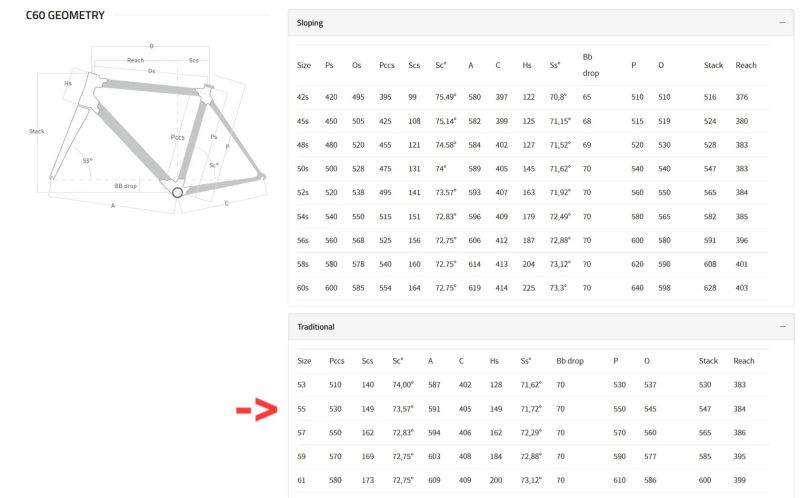The height and width of the screenshot is (498, 800).
Task: Click the C60 GEOMETRY heading
Action: pos(66,15)
